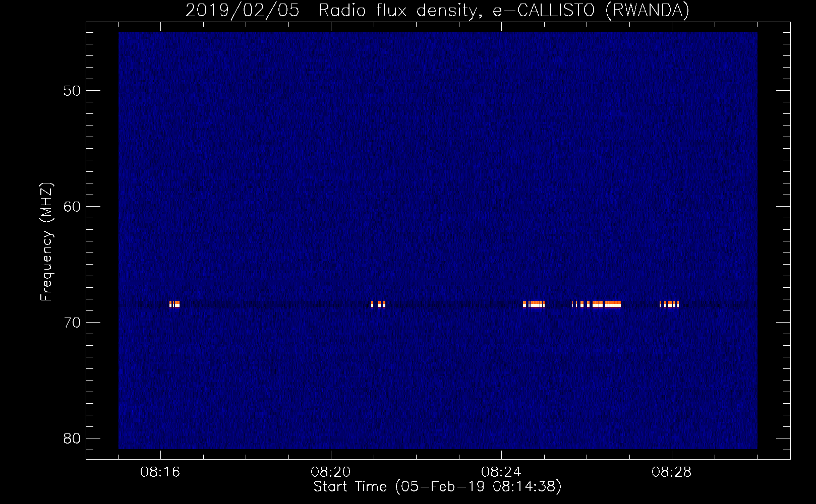Viewport: 816px width, 504px height.
Task: Click the burst near 08:28
Action: click(x=669, y=304)
